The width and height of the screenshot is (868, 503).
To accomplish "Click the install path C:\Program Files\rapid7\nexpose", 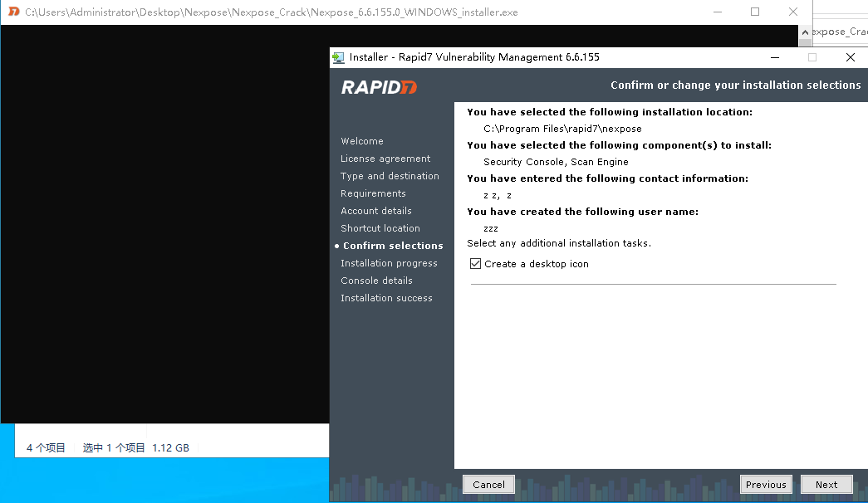I will coord(562,129).
